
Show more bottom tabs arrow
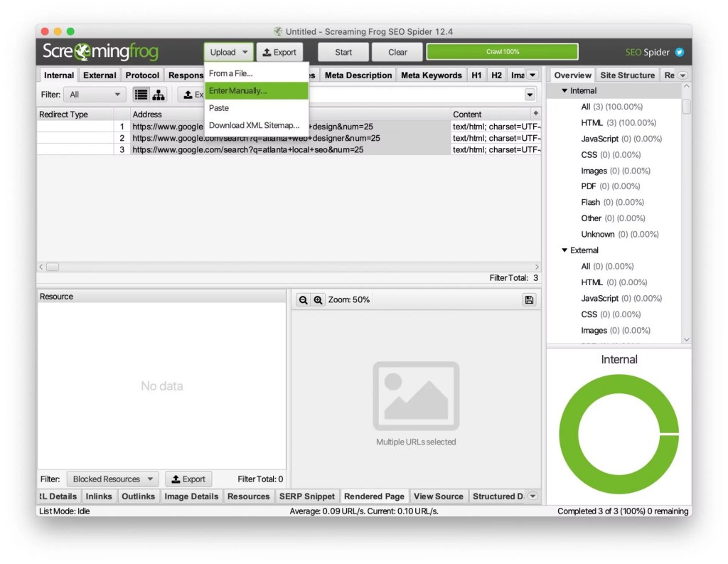[x=533, y=496]
